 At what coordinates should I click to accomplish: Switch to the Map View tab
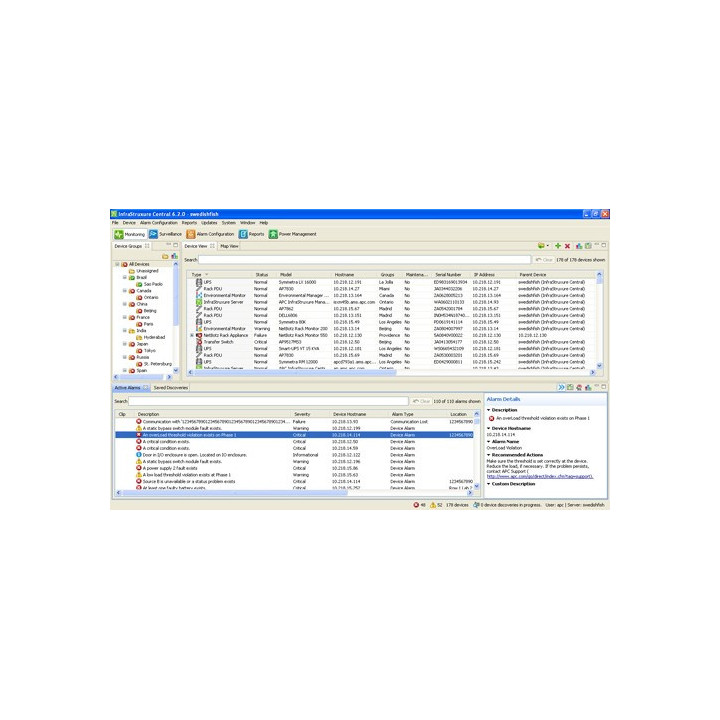tap(229, 246)
